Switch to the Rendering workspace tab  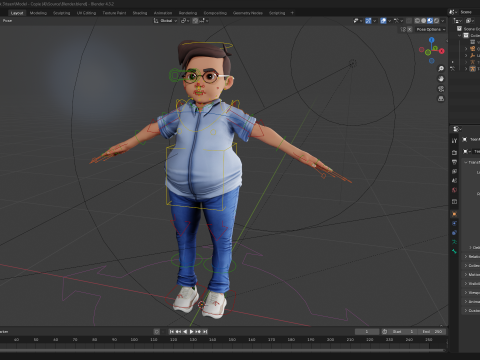(188, 13)
